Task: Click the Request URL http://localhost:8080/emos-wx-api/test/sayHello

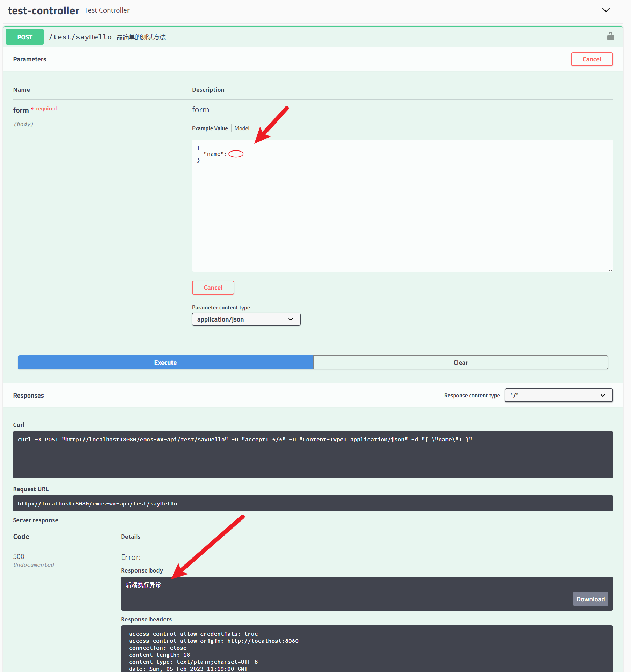Action: tap(97, 503)
